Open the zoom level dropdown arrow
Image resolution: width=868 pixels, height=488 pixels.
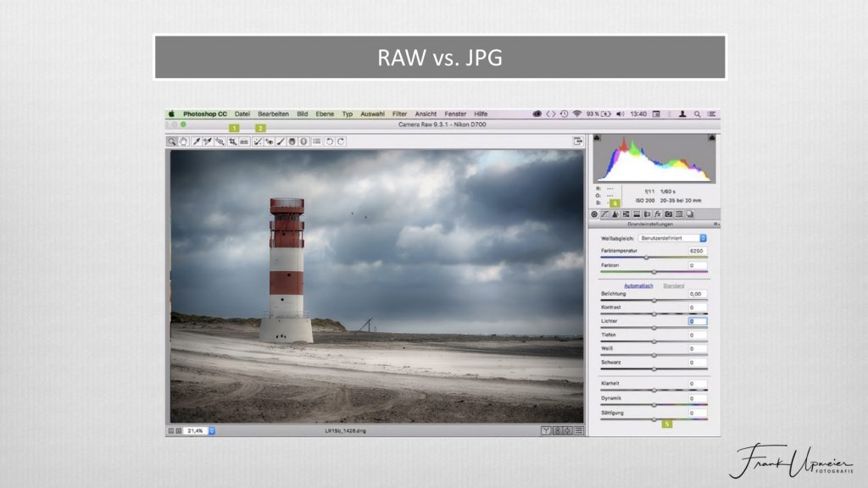[x=212, y=430]
